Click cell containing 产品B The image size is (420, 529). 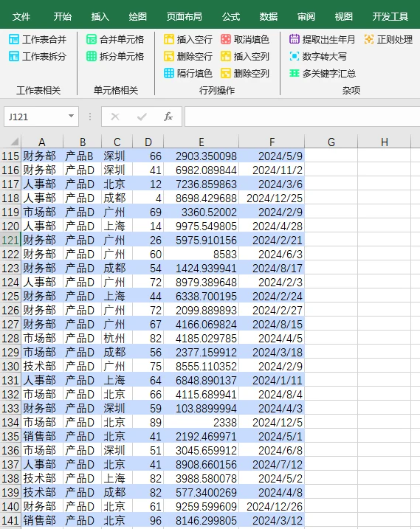[82, 156]
